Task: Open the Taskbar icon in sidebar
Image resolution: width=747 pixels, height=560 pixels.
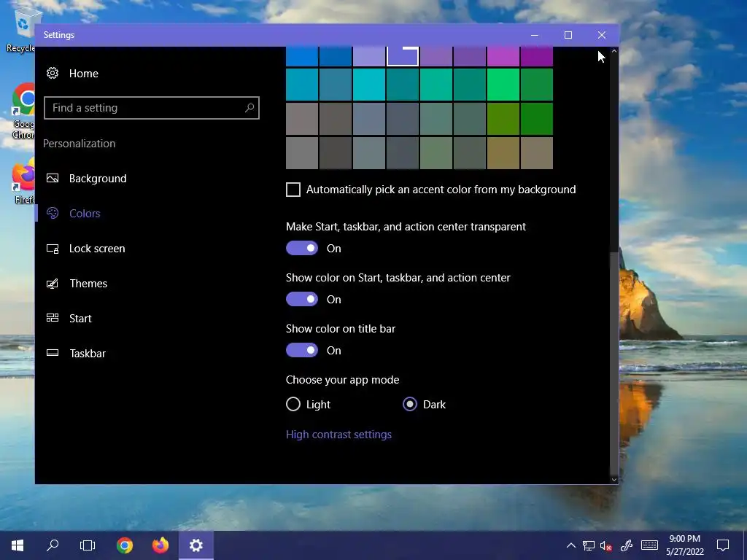Action: click(53, 353)
